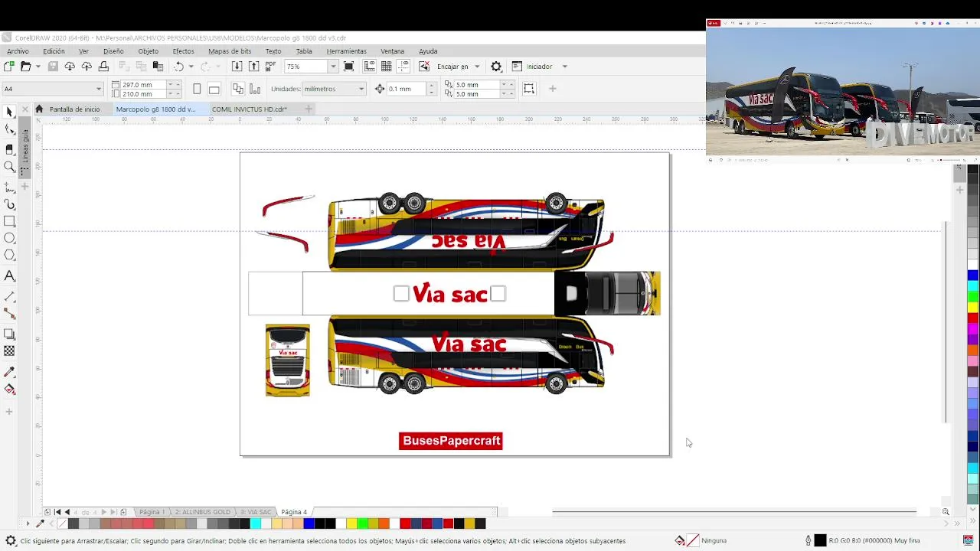
Task: Click page width 297.0 mm field
Action: click(143, 84)
